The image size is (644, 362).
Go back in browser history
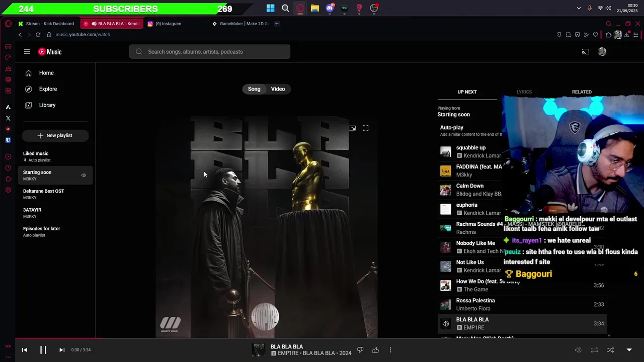(20, 35)
